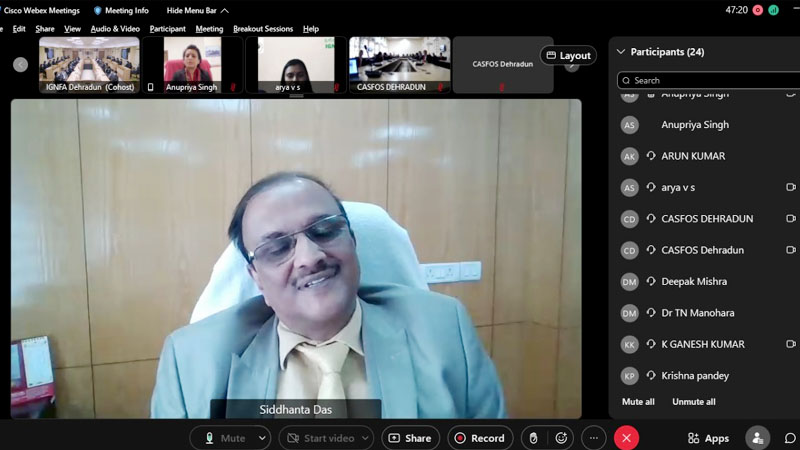
Task: Toggle the participants panel icon
Action: point(757,438)
